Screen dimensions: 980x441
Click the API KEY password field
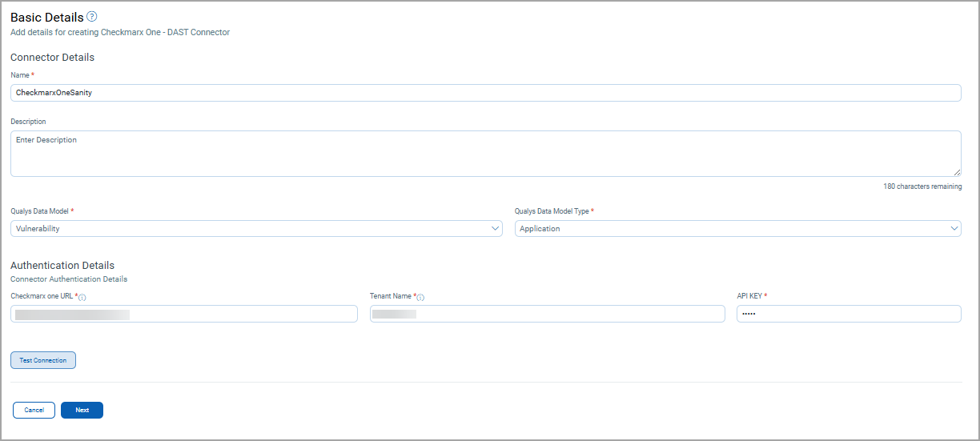(x=849, y=314)
